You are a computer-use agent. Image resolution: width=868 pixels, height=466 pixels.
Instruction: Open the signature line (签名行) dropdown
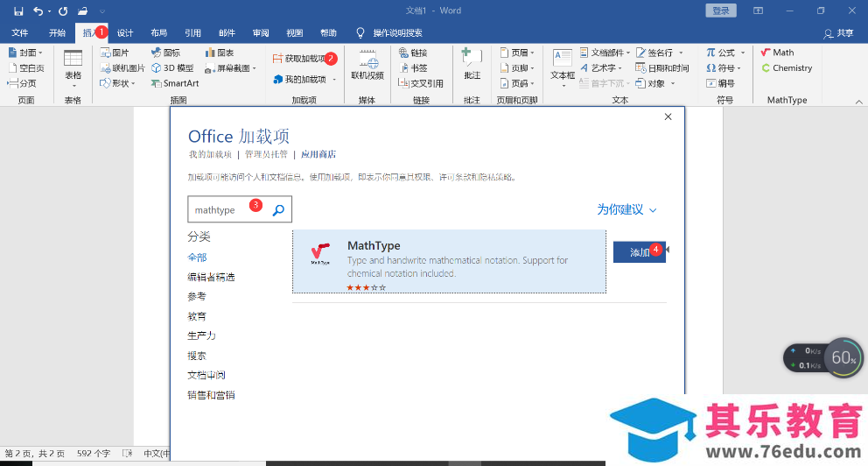click(x=659, y=53)
